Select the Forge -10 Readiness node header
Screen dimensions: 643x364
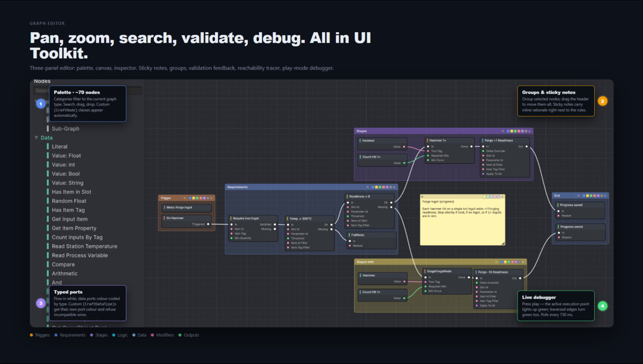498,271
